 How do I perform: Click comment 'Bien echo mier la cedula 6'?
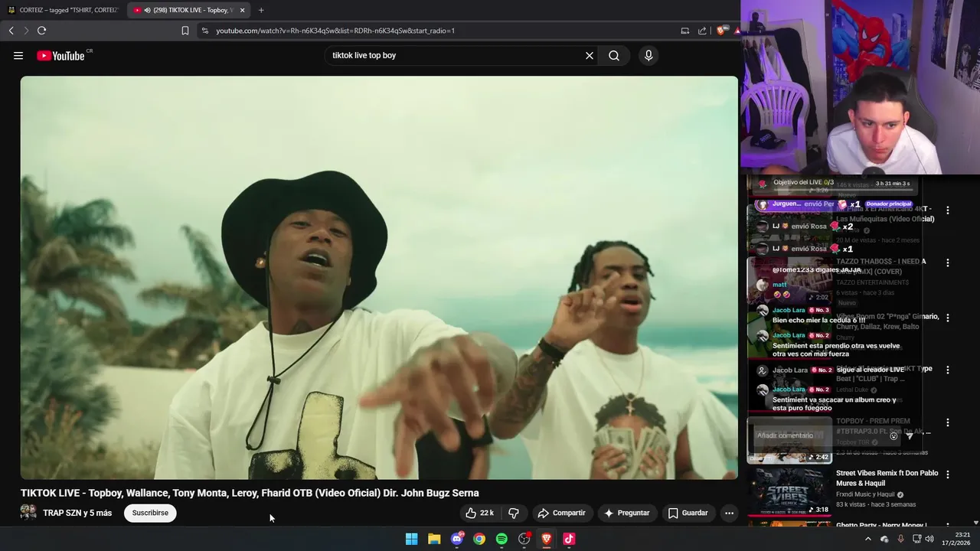[x=818, y=320]
